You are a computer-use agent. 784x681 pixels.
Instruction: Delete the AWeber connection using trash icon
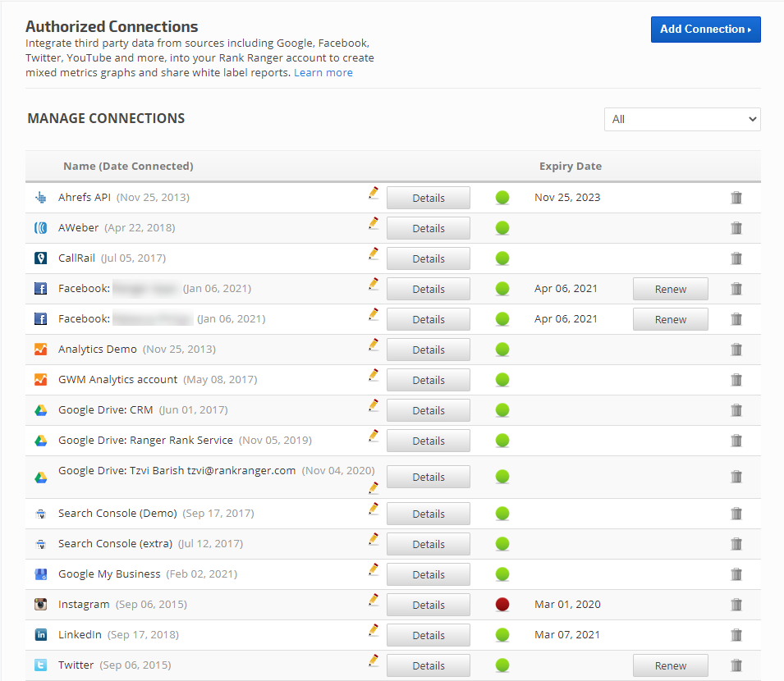(x=736, y=228)
